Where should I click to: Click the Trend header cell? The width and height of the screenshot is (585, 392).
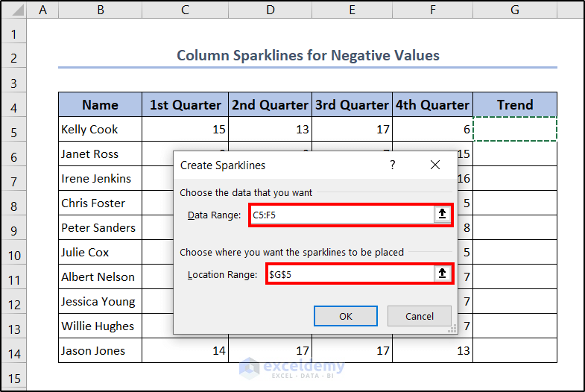pos(515,105)
